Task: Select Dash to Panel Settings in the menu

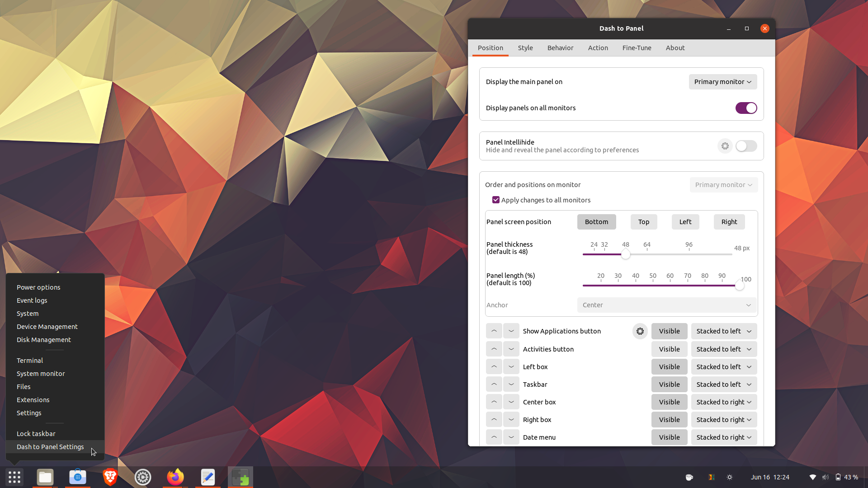Action: [x=50, y=446]
